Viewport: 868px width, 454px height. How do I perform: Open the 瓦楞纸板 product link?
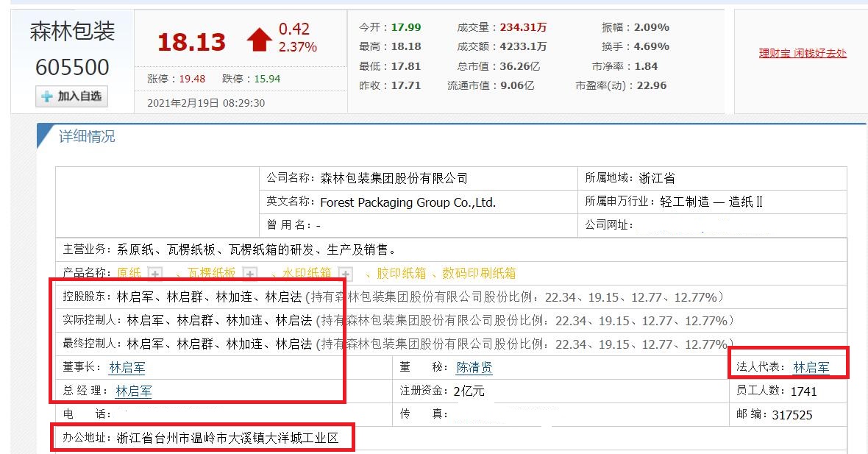pyautogui.click(x=211, y=273)
